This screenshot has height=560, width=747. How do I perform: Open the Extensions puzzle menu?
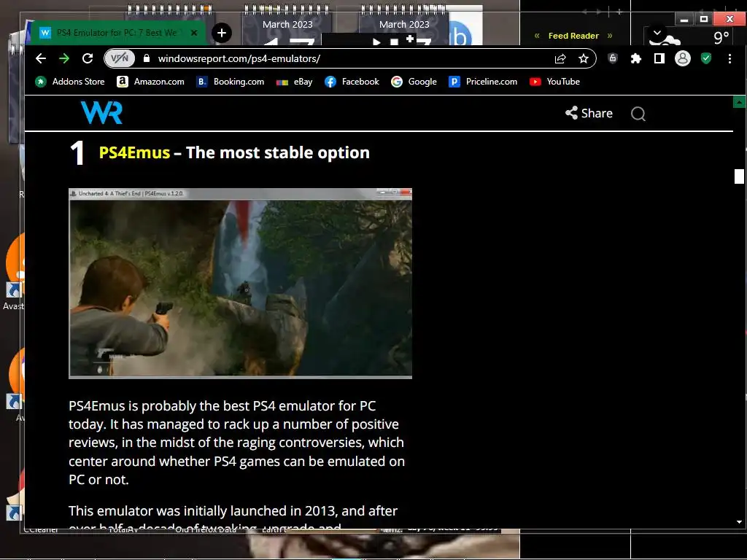[636, 58]
